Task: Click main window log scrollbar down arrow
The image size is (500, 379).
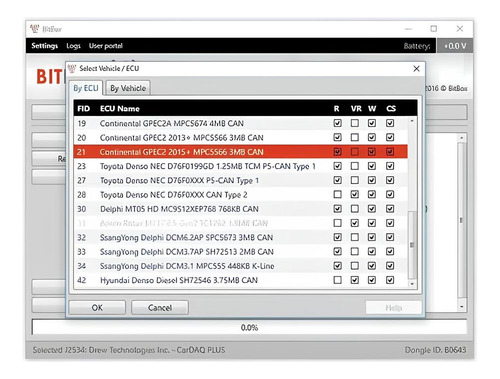Action: pyautogui.click(x=462, y=306)
